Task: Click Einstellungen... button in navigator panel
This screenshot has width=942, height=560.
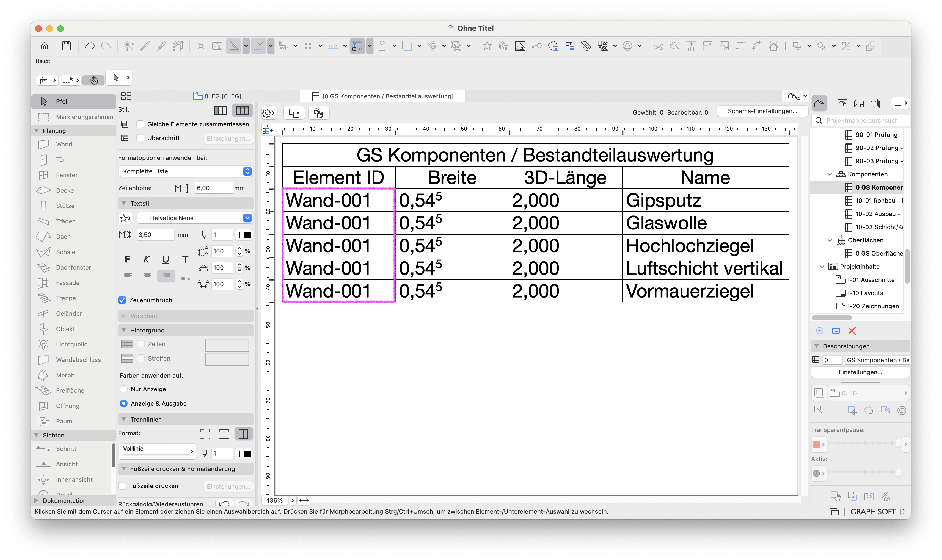Action: 860,372
